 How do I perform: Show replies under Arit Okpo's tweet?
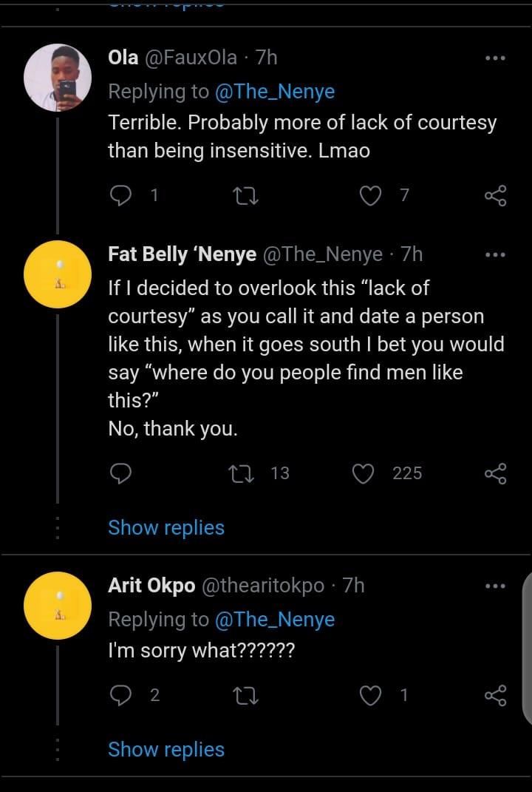(x=166, y=749)
